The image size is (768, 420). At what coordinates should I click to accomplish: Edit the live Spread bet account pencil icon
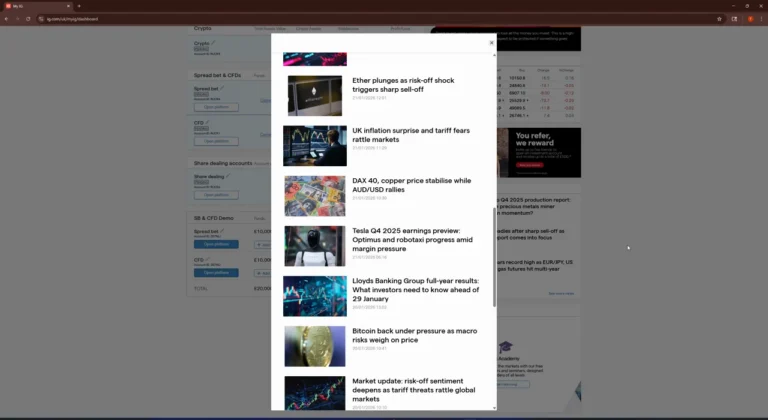point(222,88)
